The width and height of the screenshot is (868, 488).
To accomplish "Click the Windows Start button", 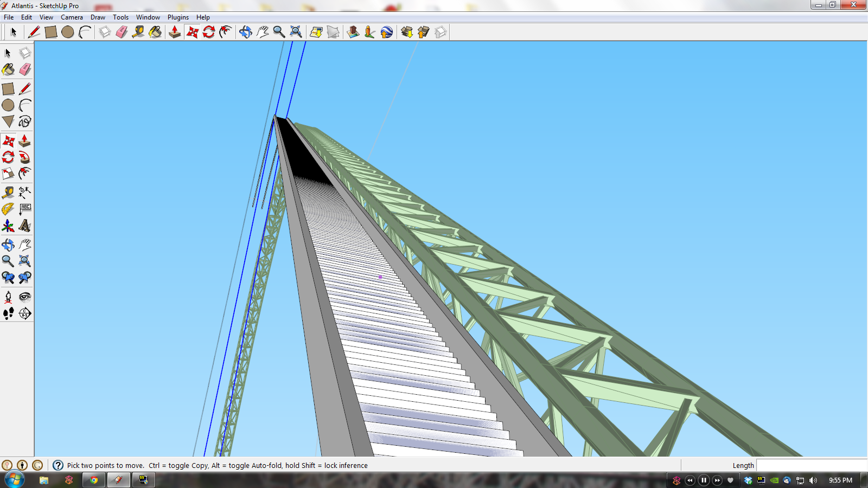I will tap(15, 480).
